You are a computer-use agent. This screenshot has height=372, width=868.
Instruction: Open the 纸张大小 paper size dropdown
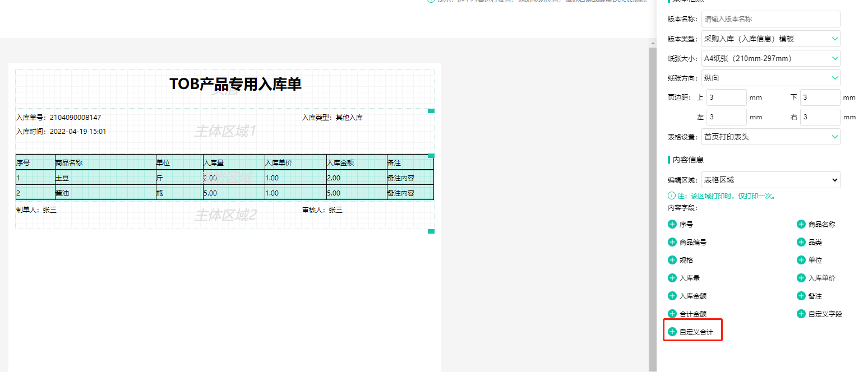click(x=770, y=58)
